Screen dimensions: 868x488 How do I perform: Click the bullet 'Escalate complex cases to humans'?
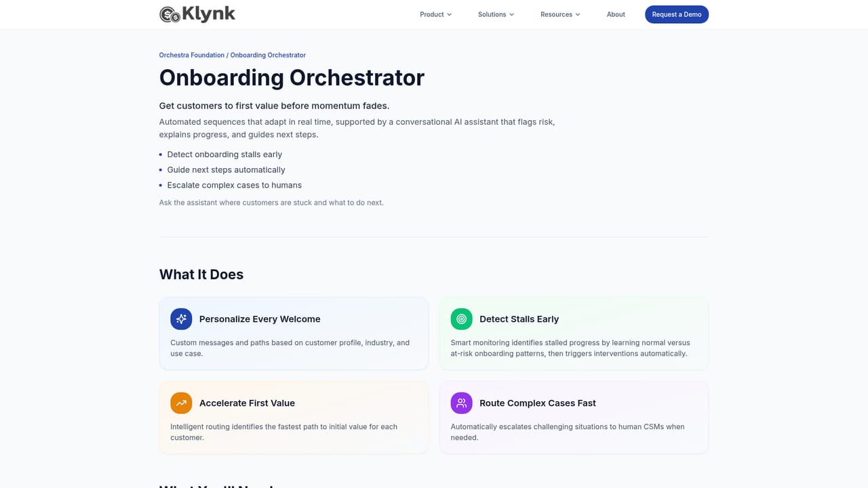[x=235, y=185]
